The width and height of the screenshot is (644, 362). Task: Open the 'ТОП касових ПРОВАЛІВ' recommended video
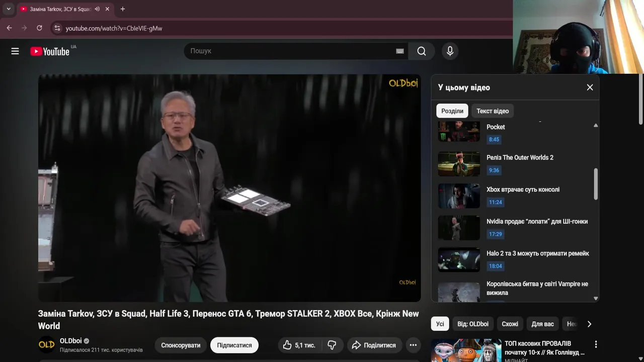(545, 348)
